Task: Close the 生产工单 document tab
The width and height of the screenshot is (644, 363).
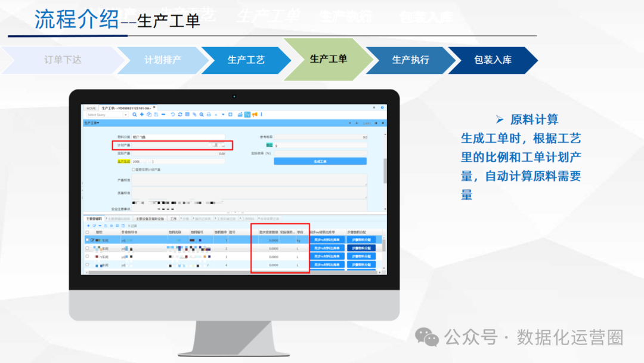Action: pyautogui.click(x=154, y=107)
